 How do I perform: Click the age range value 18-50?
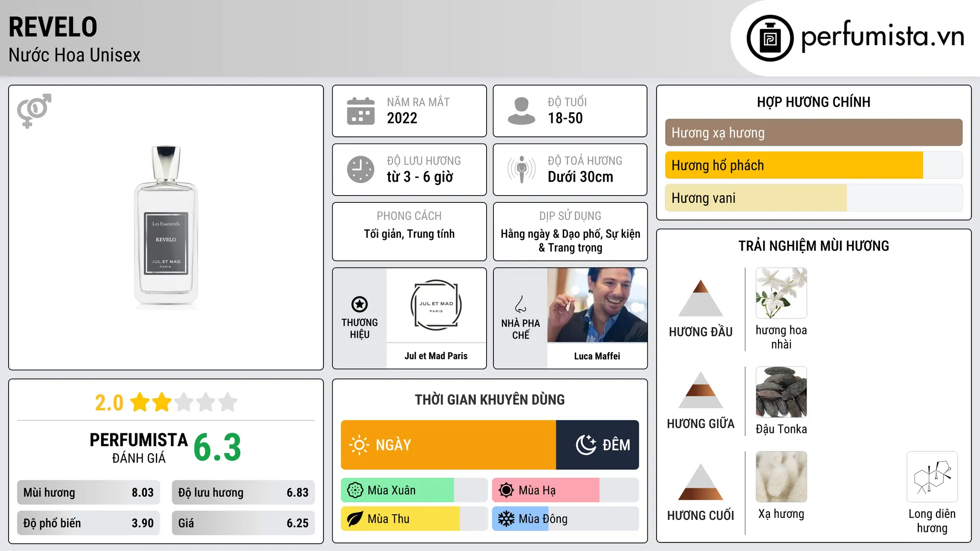565,118
